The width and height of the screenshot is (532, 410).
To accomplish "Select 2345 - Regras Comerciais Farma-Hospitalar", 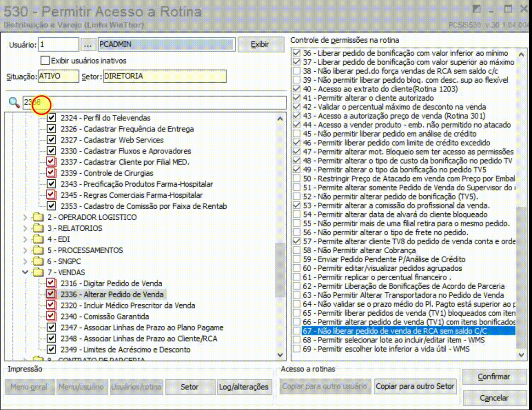I will coord(131,195).
